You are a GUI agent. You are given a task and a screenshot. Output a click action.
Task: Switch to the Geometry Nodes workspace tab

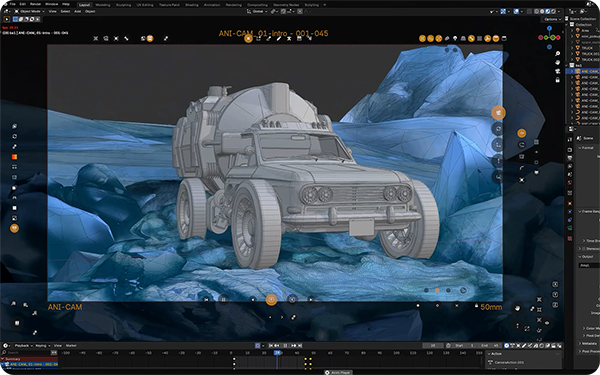tap(286, 5)
